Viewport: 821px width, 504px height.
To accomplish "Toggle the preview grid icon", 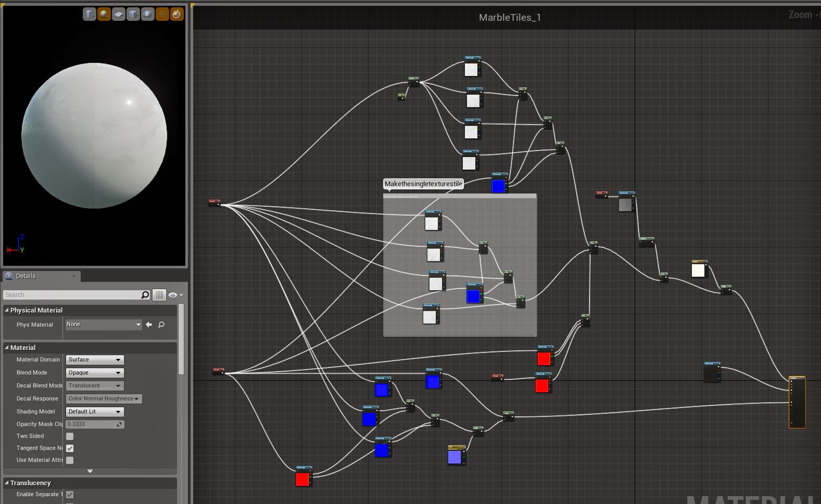I will (162, 14).
